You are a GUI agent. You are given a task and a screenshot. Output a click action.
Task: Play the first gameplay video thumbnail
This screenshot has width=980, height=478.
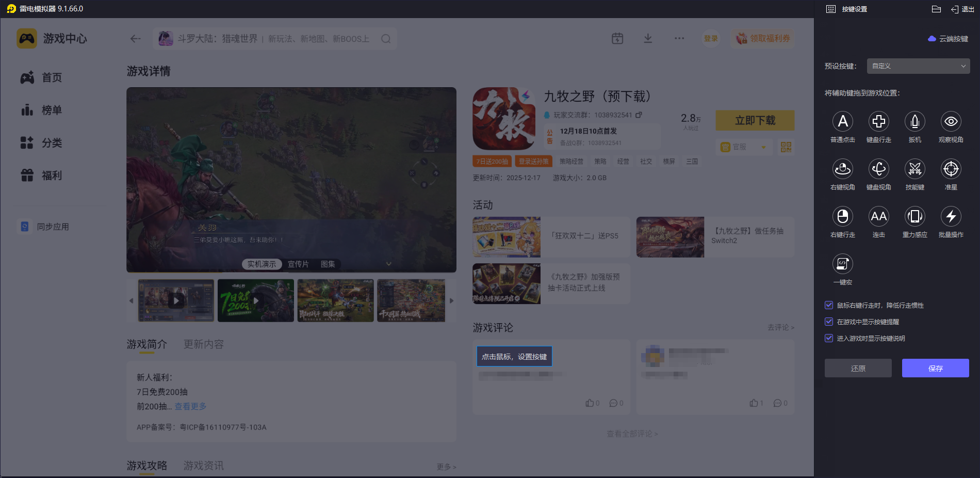(176, 300)
